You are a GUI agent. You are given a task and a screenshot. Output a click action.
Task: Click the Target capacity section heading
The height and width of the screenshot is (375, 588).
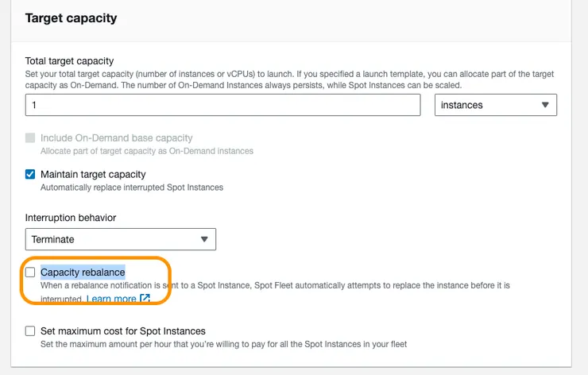72,18
